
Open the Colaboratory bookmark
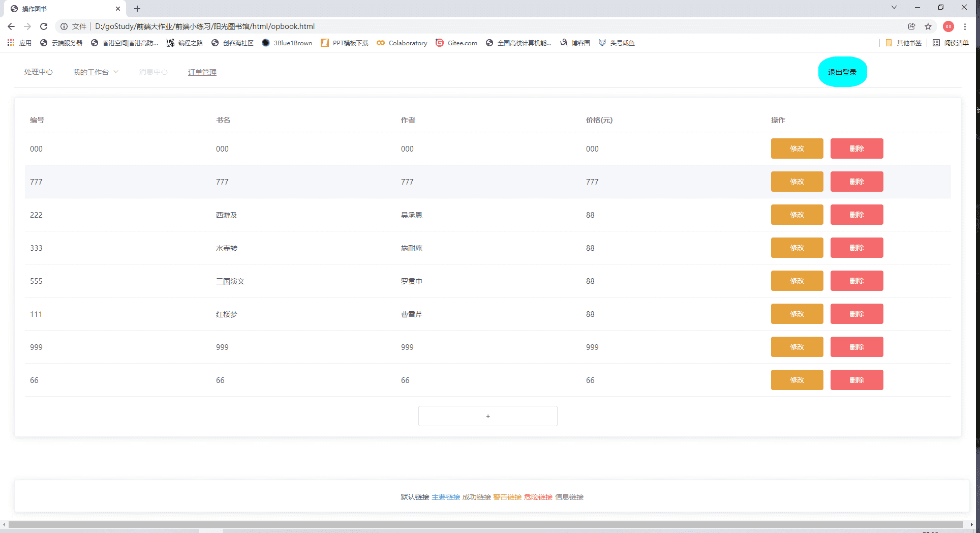coord(402,43)
